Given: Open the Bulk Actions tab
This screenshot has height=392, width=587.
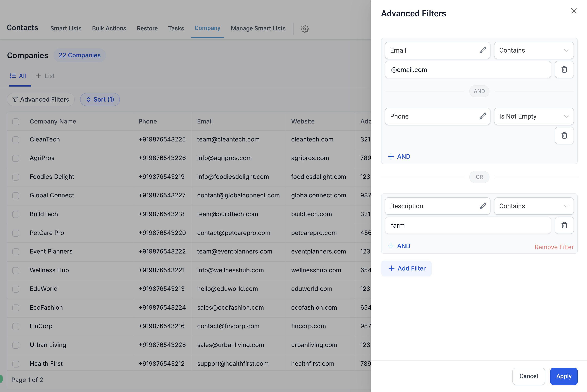Looking at the screenshot, I should coord(109,28).
